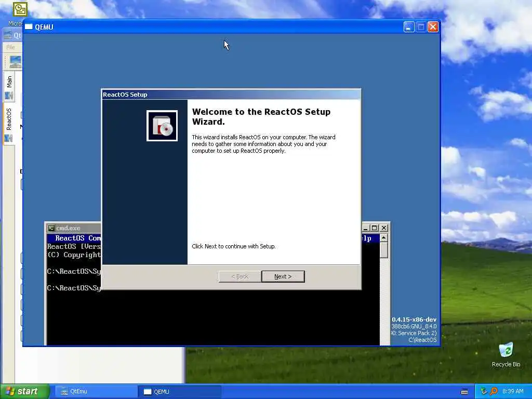Open the Windows Start menu
The height and width of the screenshot is (399, 532).
[24, 392]
